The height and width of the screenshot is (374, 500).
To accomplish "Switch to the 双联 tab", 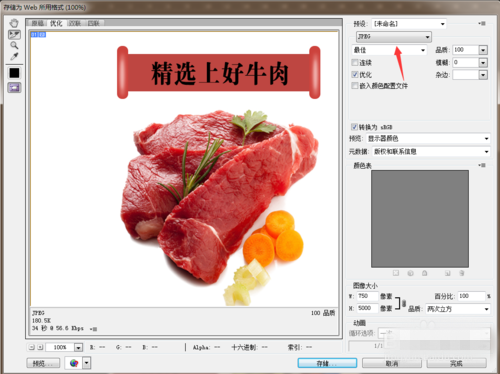I will [75, 23].
